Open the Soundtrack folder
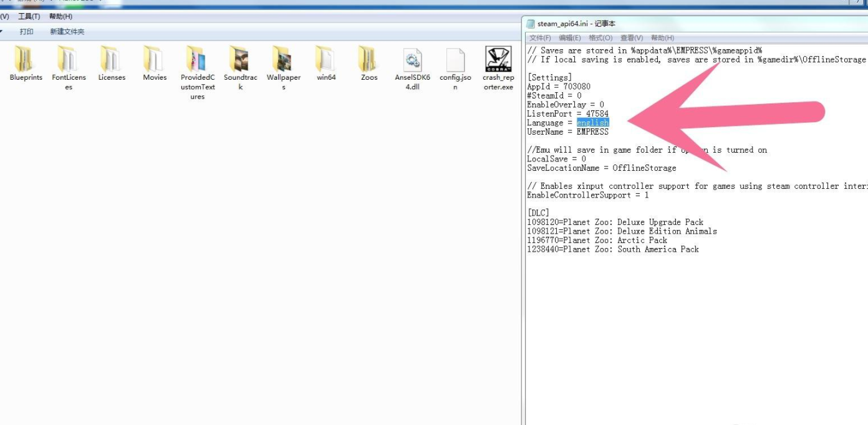 coord(241,69)
